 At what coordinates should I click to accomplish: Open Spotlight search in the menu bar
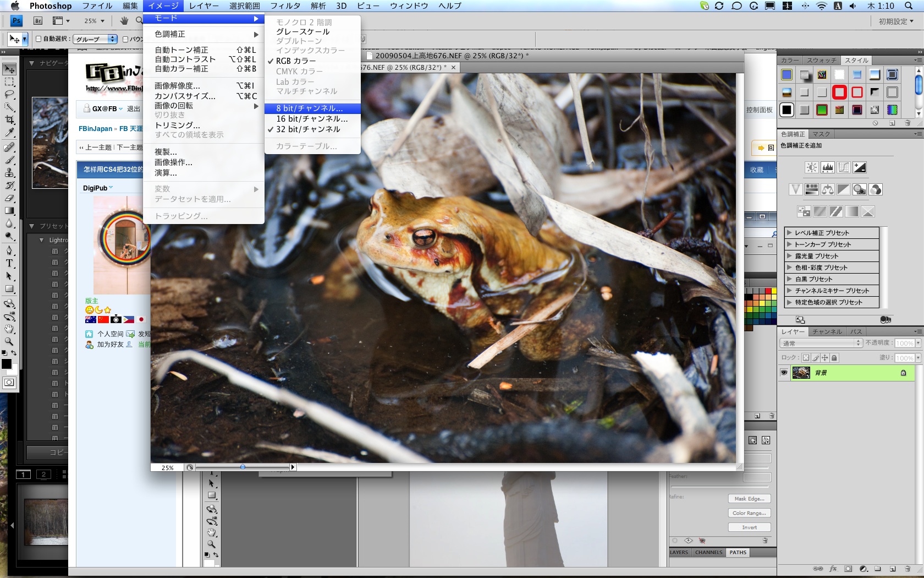(x=908, y=6)
